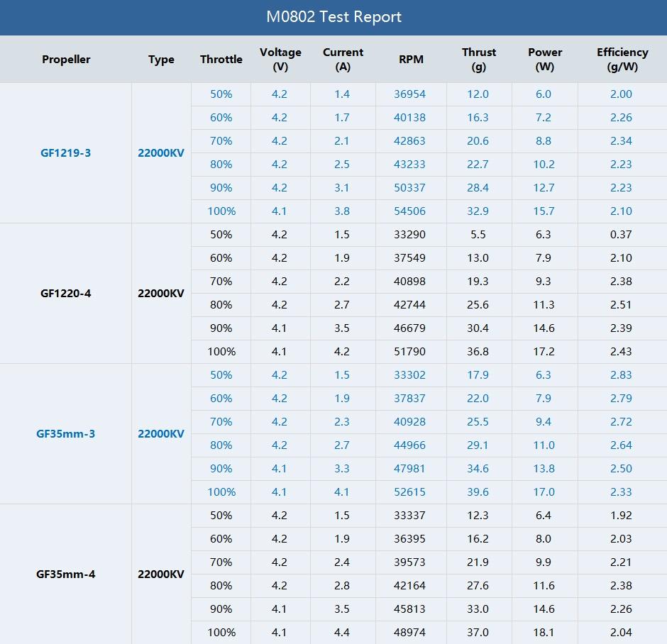Click the M0802 Test Report title
The height and width of the screenshot is (644, 667).
pyautogui.click(x=333, y=17)
